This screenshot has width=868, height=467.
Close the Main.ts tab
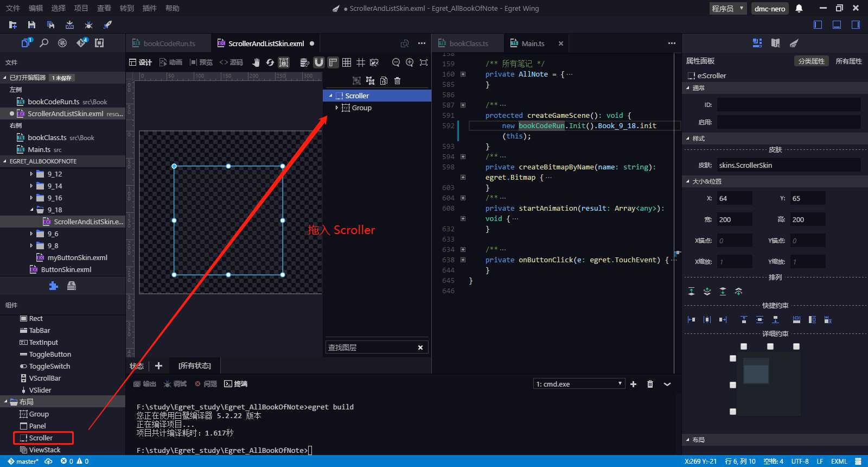point(561,43)
